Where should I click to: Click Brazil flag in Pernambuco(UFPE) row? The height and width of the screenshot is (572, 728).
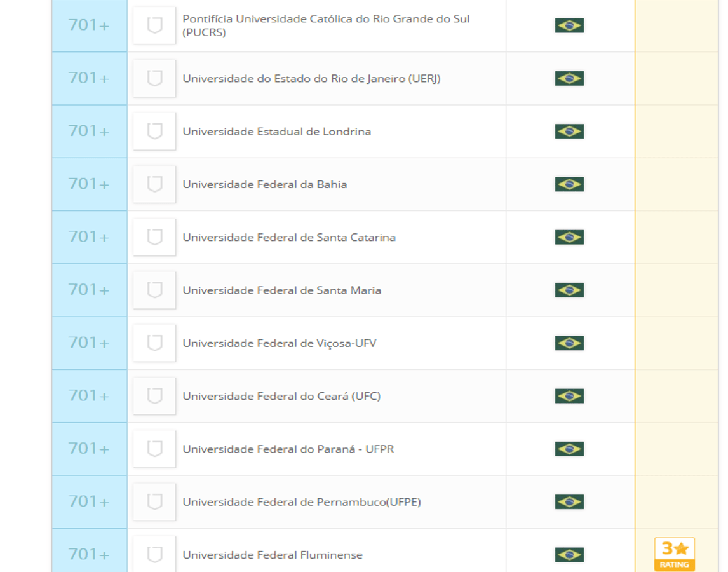tap(569, 502)
